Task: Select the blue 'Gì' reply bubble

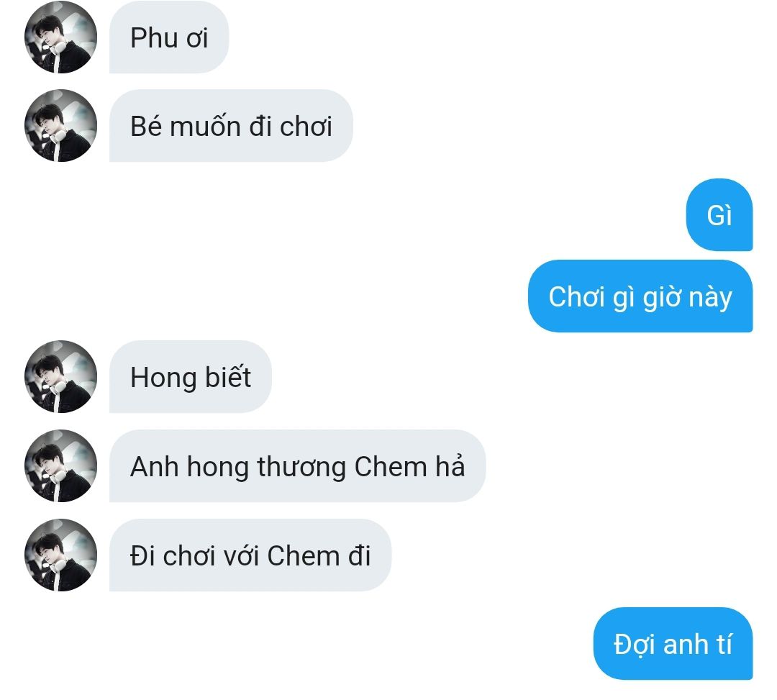Action: 719,215
